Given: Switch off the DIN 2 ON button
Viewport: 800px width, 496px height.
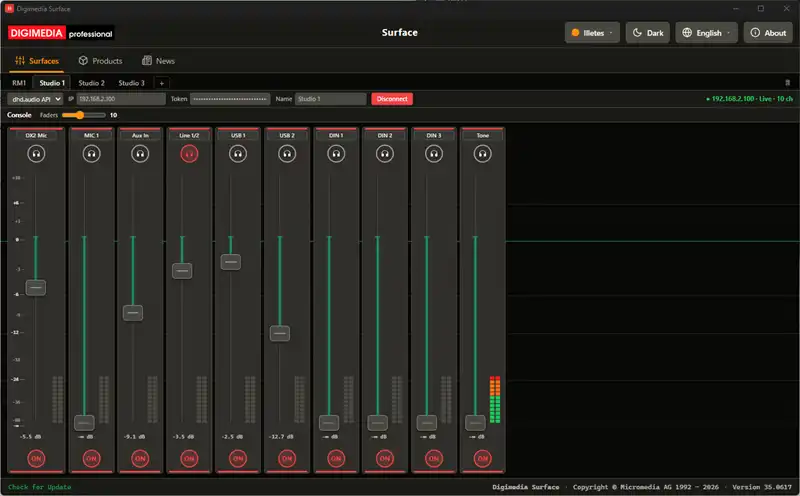Looking at the screenshot, I should coord(385,458).
